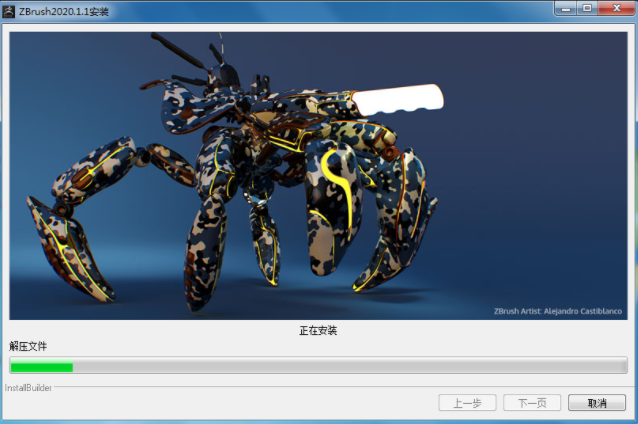Click the InstallBuilder label
The image size is (638, 424).
pyautogui.click(x=28, y=387)
